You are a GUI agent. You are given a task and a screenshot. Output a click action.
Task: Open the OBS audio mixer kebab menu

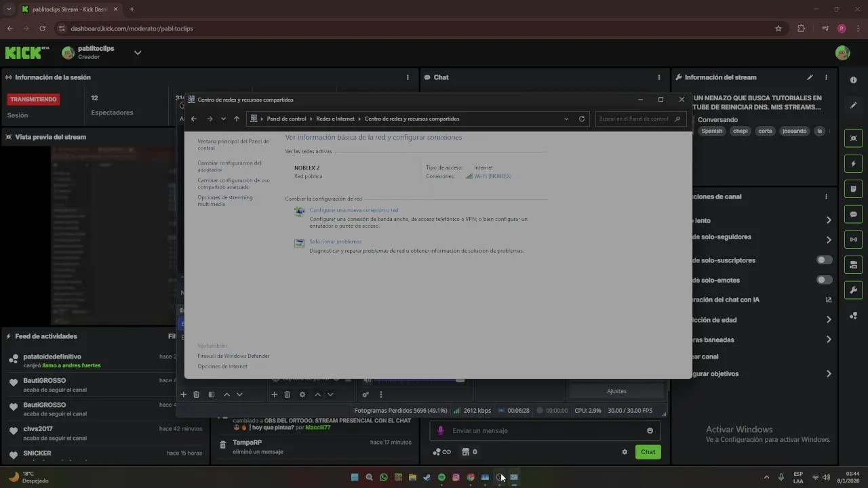coord(381,394)
